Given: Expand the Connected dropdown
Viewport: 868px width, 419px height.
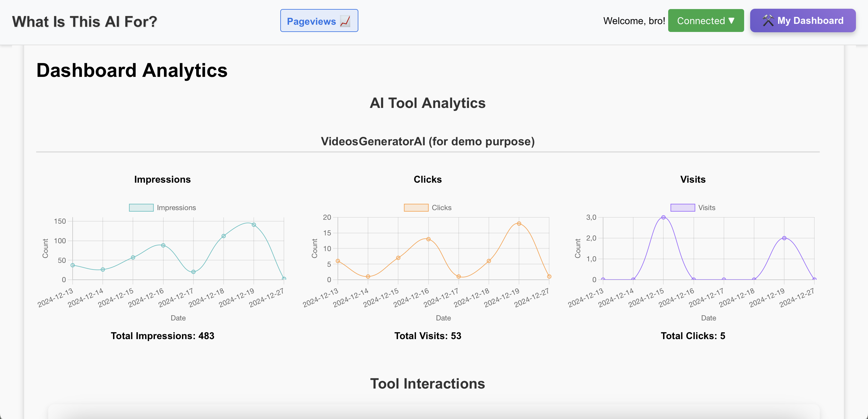Looking at the screenshot, I should 706,20.
